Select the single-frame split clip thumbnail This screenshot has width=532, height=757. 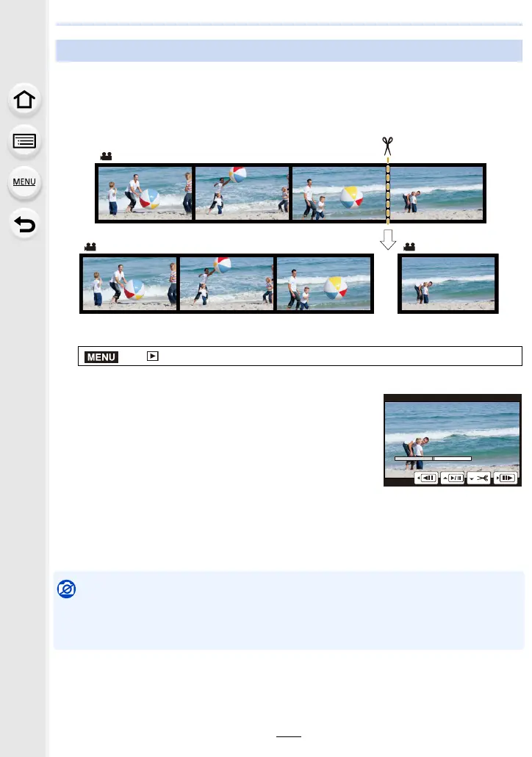[448, 284]
